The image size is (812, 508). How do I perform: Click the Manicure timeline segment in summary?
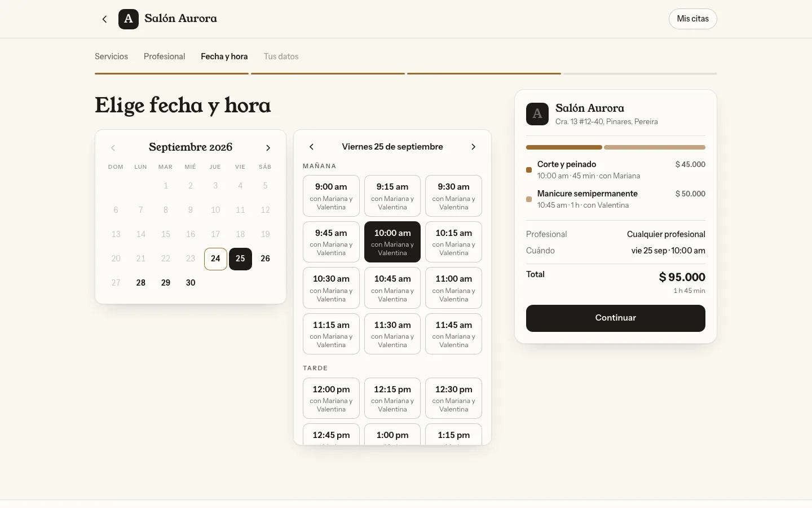pos(655,147)
